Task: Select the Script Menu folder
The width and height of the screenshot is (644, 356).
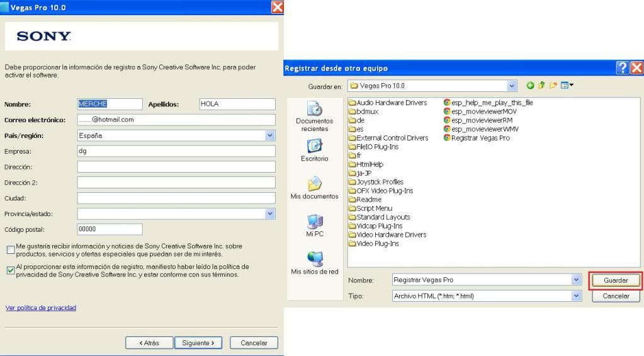Action: tap(370, 209)
